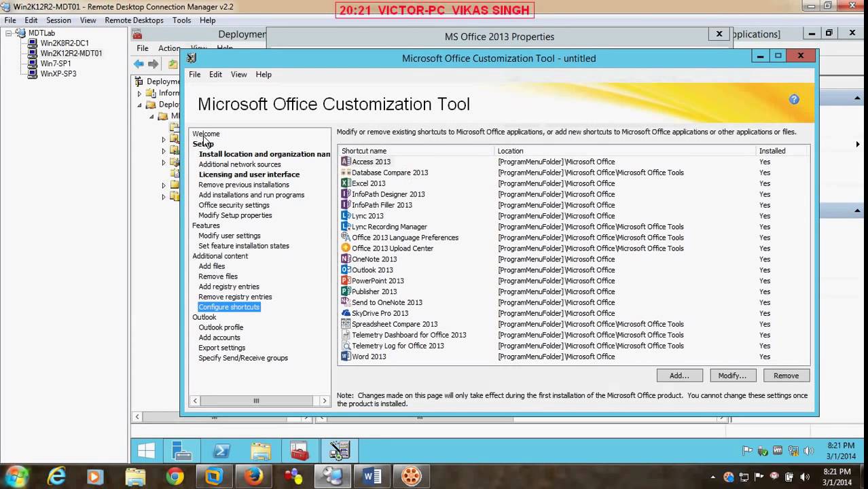This screenshot has height=489, width=868.
Task: Open Remove previous installations page
Action: tap(244, 185)
